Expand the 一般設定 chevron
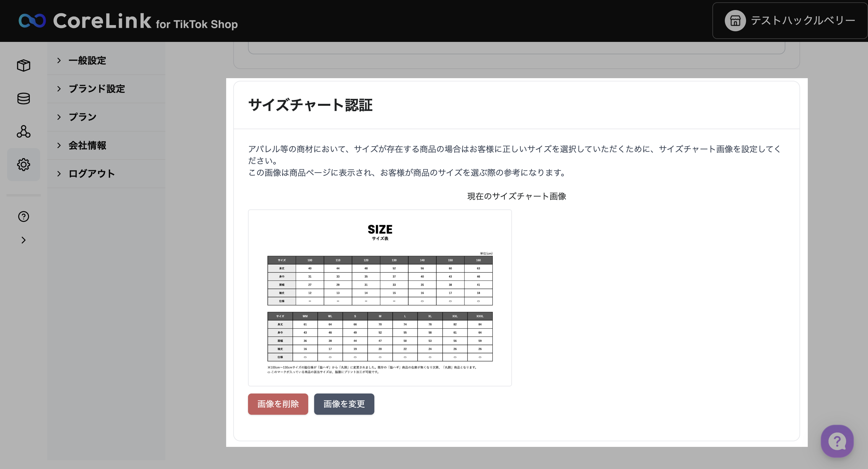Viewport: 868px width, 469px height. [59, 60]
